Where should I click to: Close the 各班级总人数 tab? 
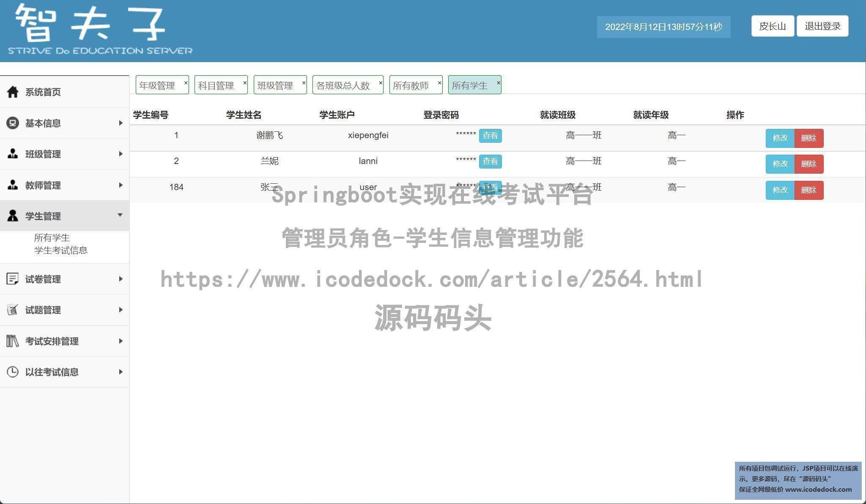click(x=380, y=83)
